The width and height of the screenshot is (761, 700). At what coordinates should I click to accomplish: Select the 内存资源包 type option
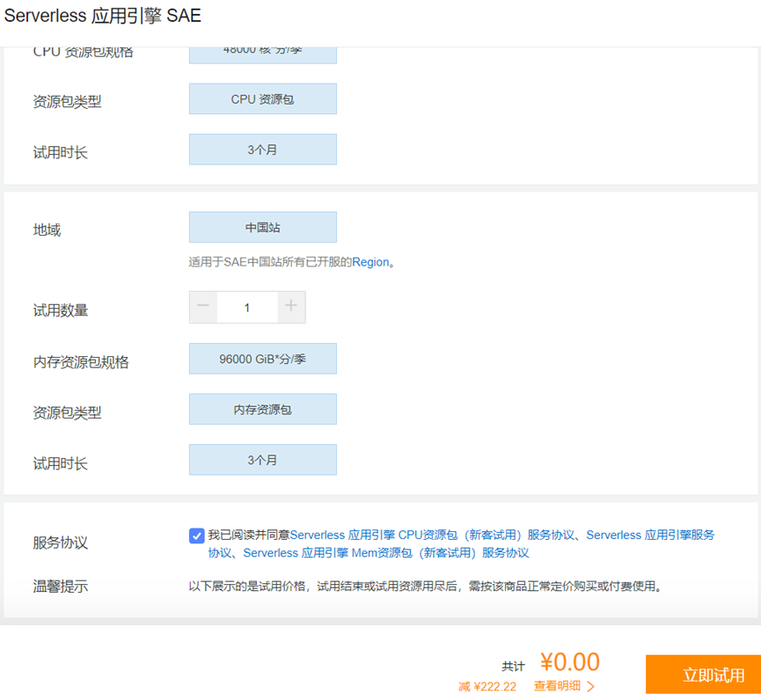[x=262, y=409]
